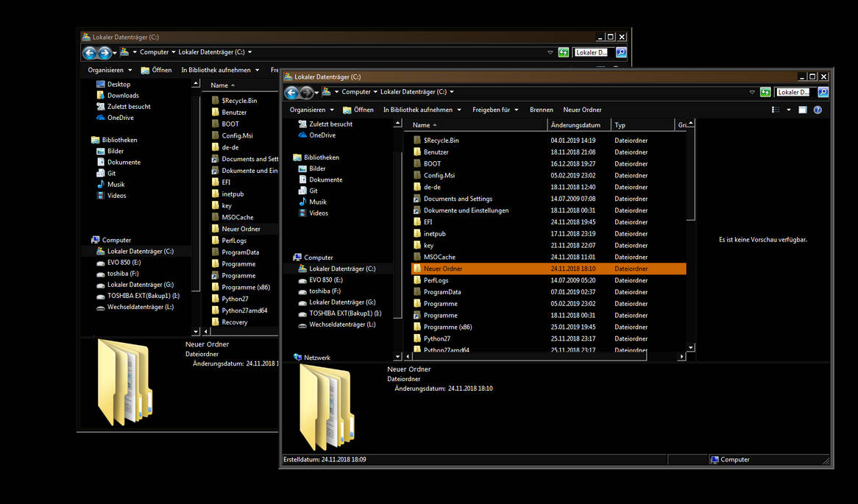This screenshot has width=858, height=504.
Task: Open Help via the blue question mark icon
Action: [x=817, y=110]
